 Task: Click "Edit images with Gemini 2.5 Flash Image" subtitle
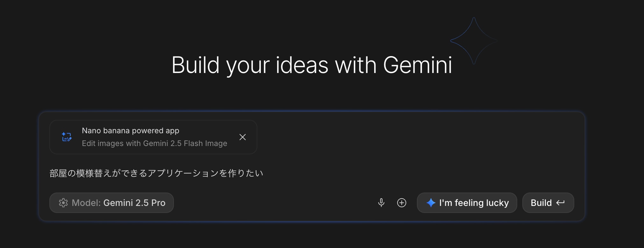[154, 143]
